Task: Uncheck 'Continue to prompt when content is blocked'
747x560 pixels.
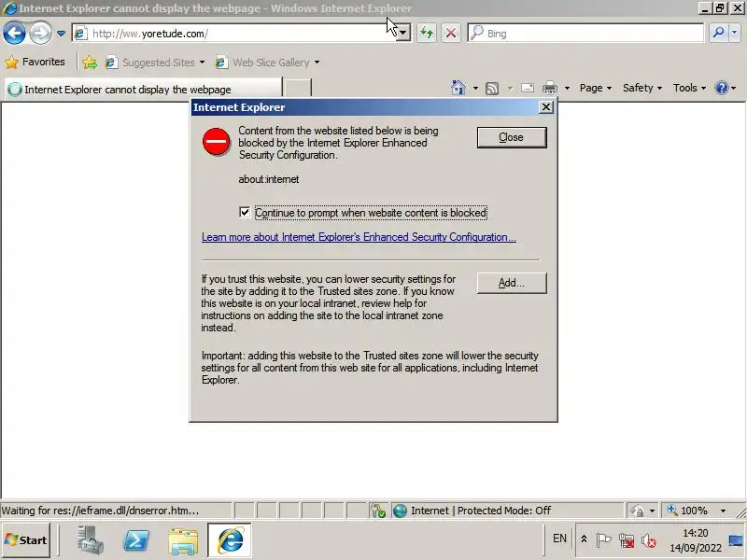Action: (x=245, y=213)
